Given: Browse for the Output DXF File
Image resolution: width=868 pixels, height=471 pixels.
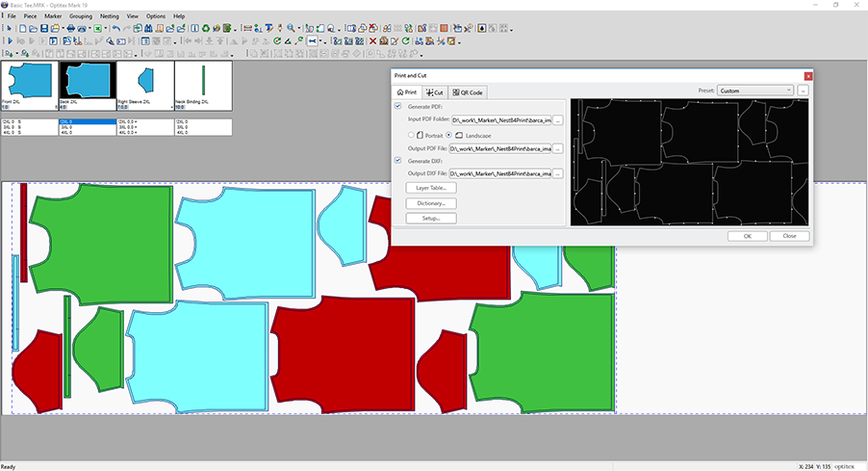Looking at the screenshot, I should (557, 173).
